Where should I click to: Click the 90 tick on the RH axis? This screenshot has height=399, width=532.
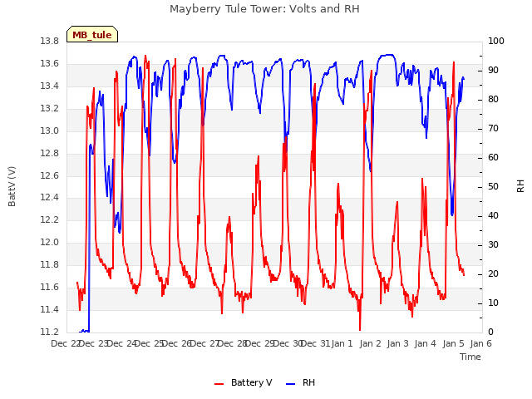coord(493,71)
